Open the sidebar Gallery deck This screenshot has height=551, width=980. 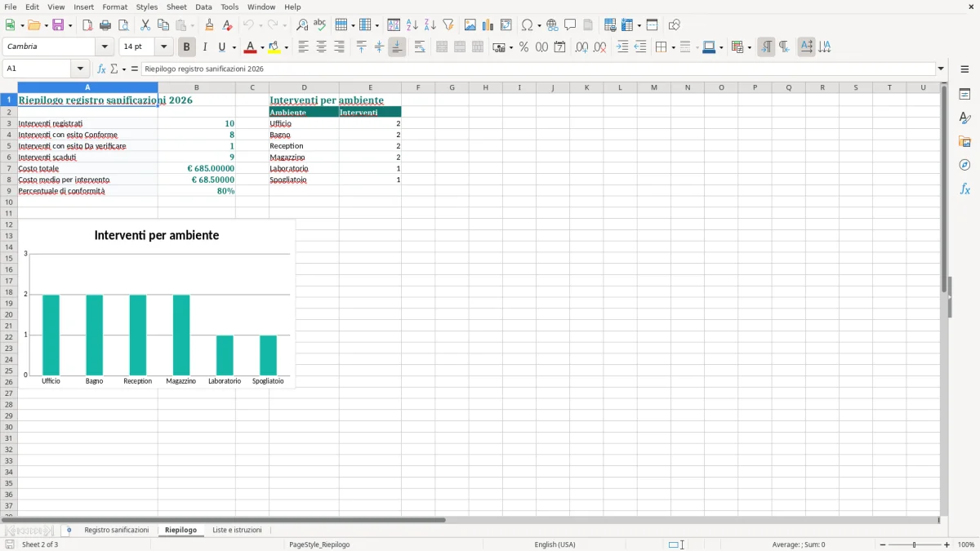pyautogui.click(x=964, y=141)
